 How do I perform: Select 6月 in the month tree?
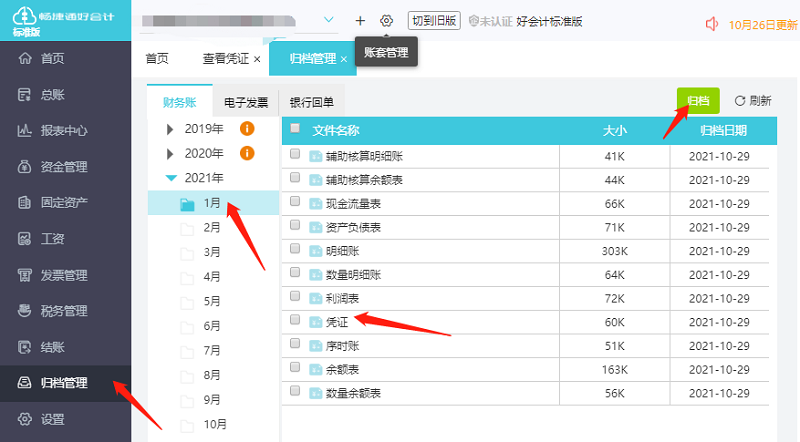(213, 326)
